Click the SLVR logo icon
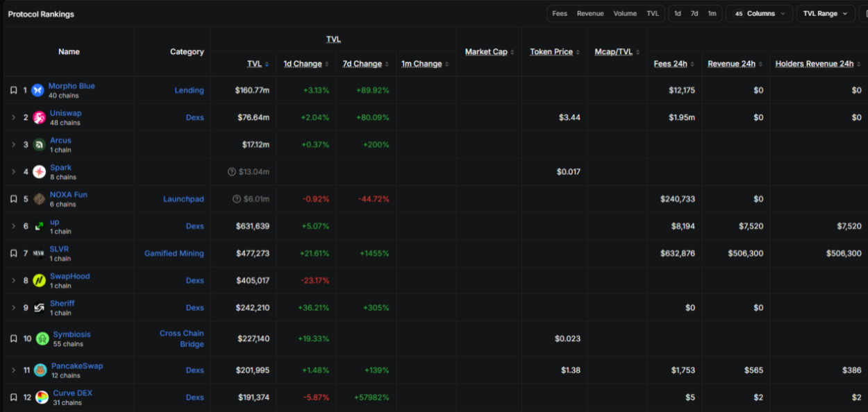Image resolution: width=868 pixels, height=412 pixels. tap(38, 253)
